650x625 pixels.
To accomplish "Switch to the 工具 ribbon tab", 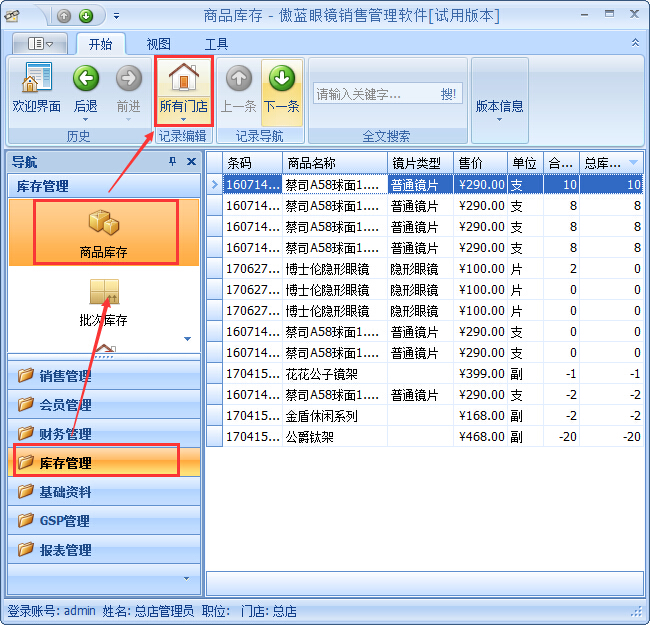I will tap(216, 44).
